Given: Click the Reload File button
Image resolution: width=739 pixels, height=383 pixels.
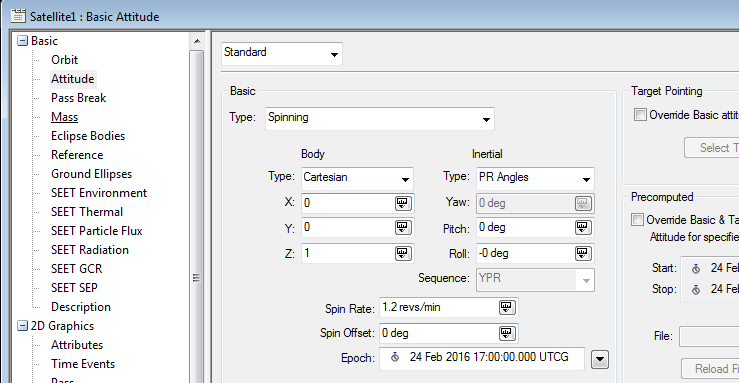Looking at the screenshot, I should point(710,368).
